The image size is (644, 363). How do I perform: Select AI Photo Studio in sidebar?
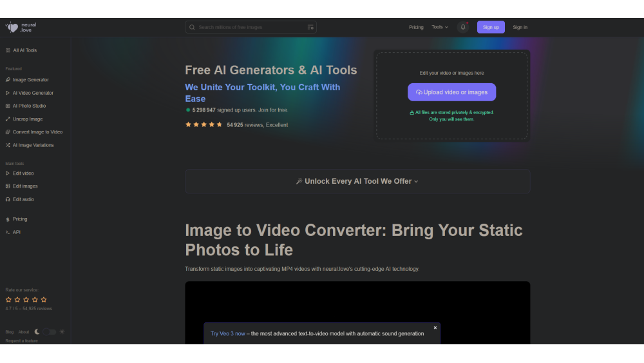click(x=29, y=106)
